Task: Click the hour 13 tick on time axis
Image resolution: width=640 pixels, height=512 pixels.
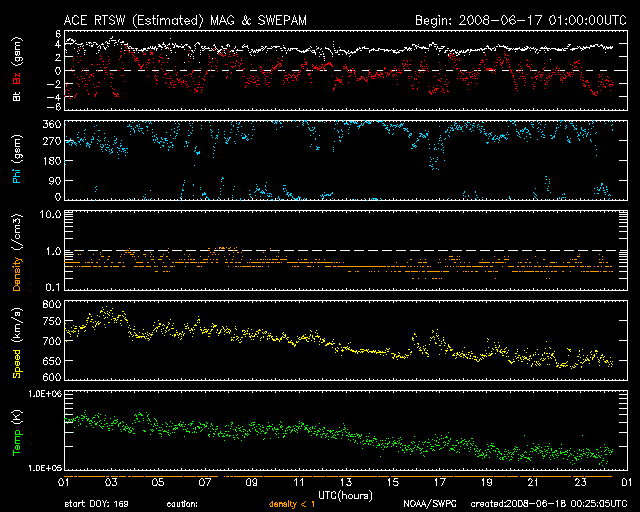Action: [x=345, y=483]
